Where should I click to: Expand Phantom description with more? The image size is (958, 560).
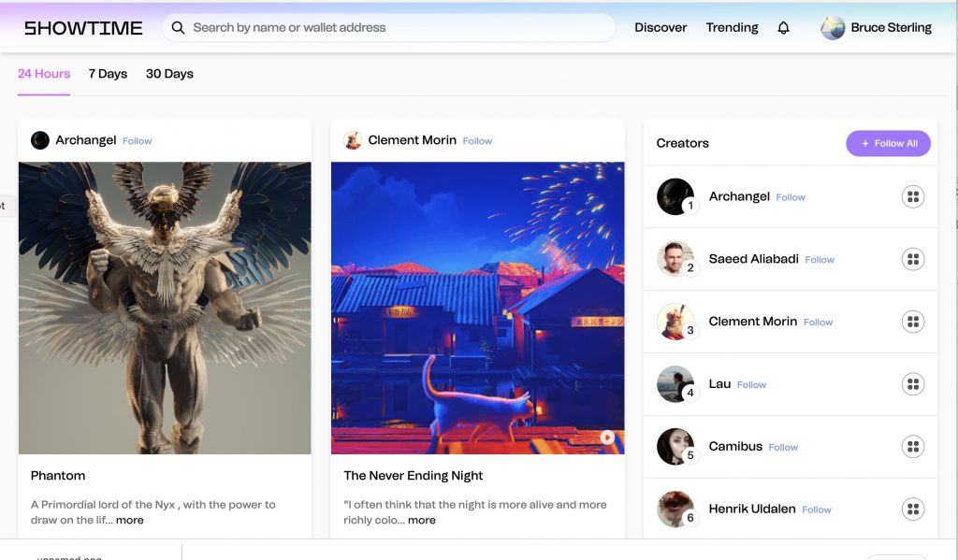click(129, 521)
